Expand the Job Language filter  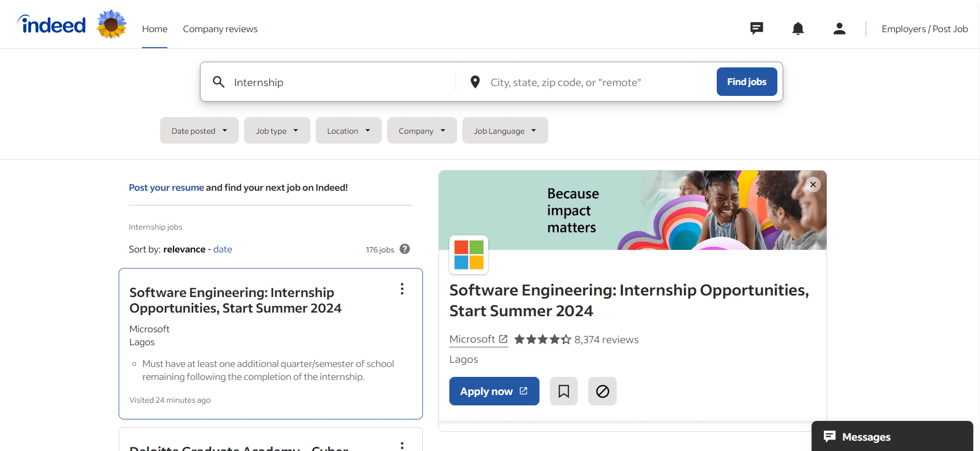coord(505,131)
